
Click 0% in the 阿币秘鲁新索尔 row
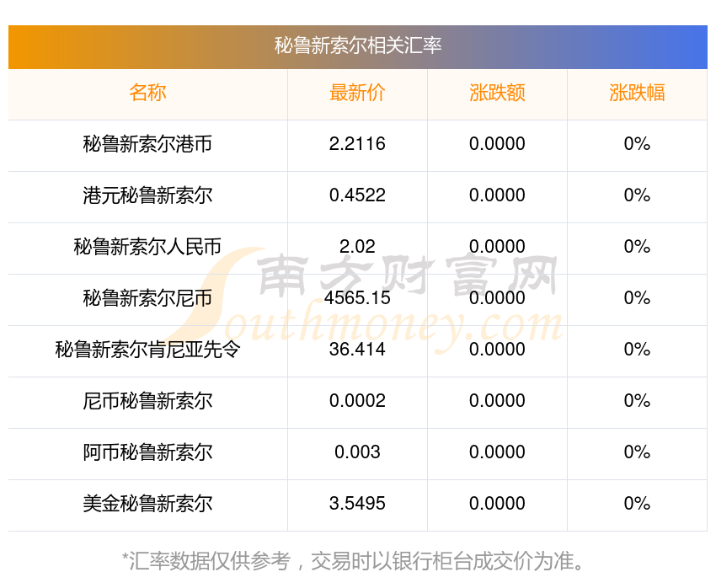point(637,452)
